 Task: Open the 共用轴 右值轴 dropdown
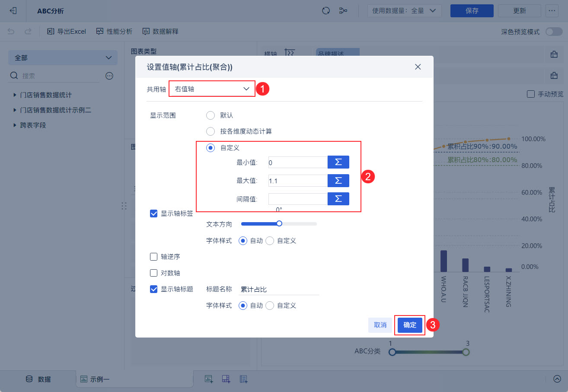coord(212,89)
